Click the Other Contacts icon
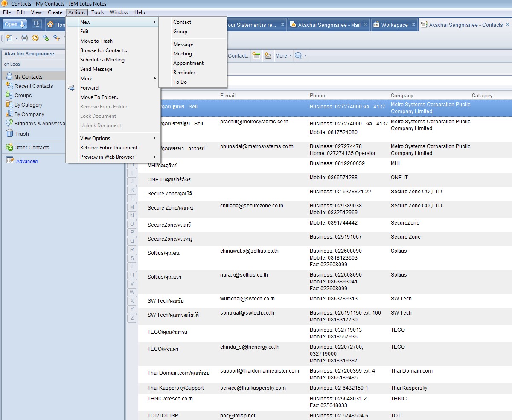This screenshot has width=512, height=420. click(9, 147)
